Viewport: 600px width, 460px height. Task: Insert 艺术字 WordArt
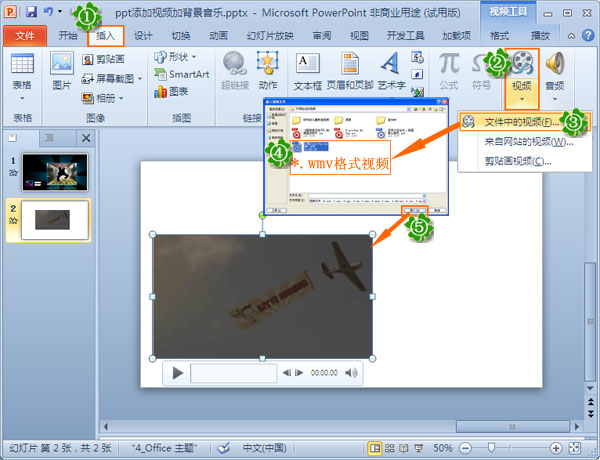tap(391, 72)
